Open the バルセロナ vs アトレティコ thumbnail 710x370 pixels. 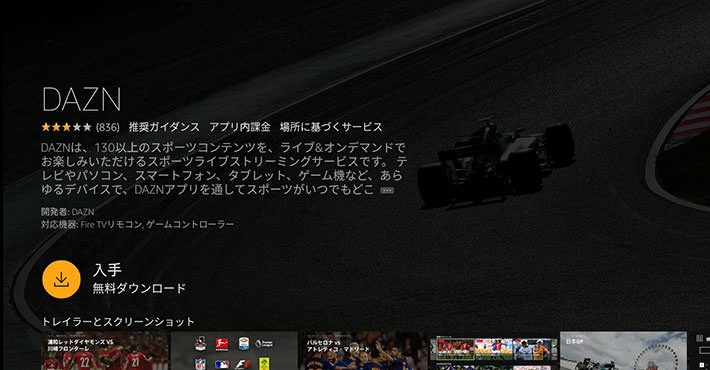[x=364, y=351]
